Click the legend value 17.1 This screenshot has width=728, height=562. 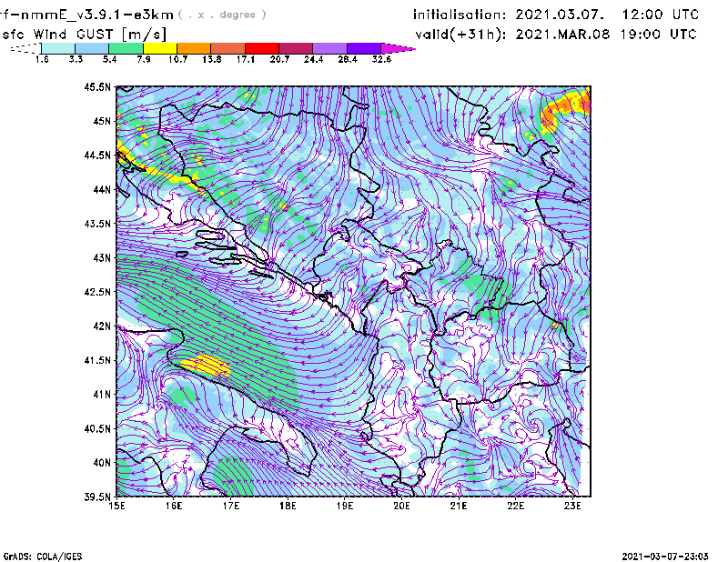point(246,59)
